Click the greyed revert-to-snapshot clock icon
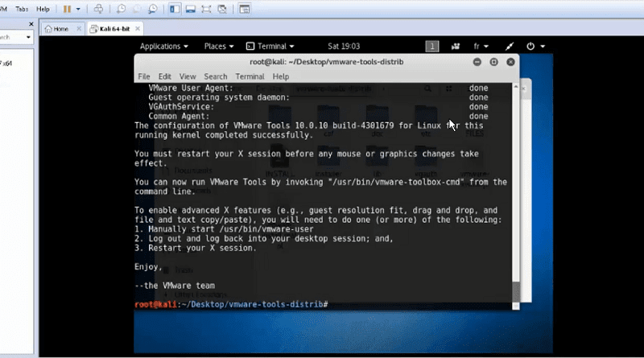The width and height of the screenshot is (644, 358). tap(137, 9)
